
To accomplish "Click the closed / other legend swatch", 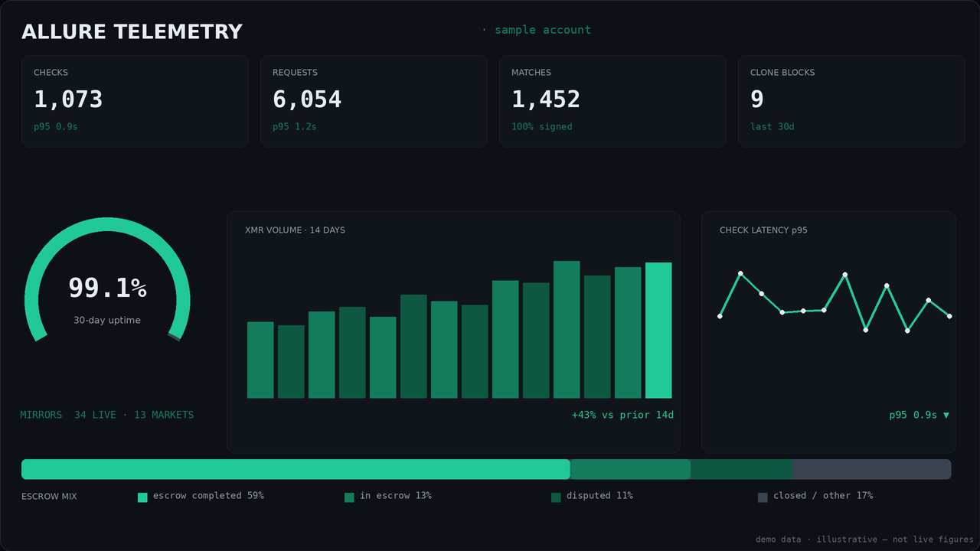I will pyautogui.click(x=763, y=497).
